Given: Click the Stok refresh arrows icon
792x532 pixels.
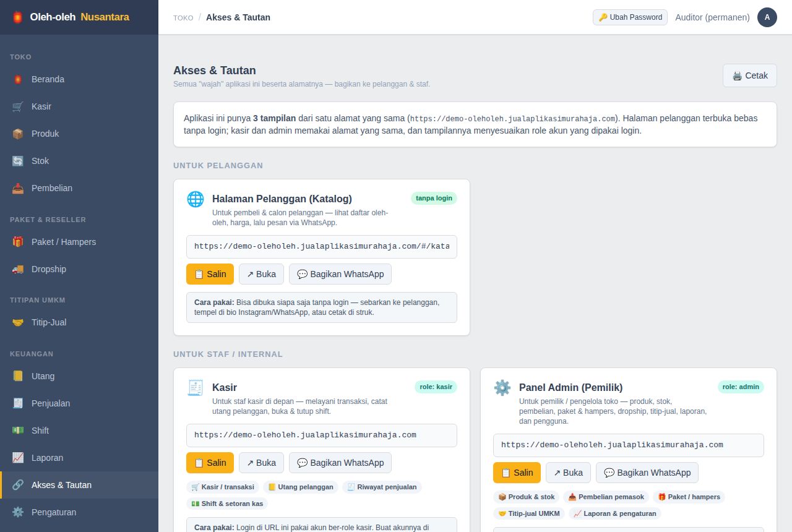Looking at the screenshot, I should [18, 161].
